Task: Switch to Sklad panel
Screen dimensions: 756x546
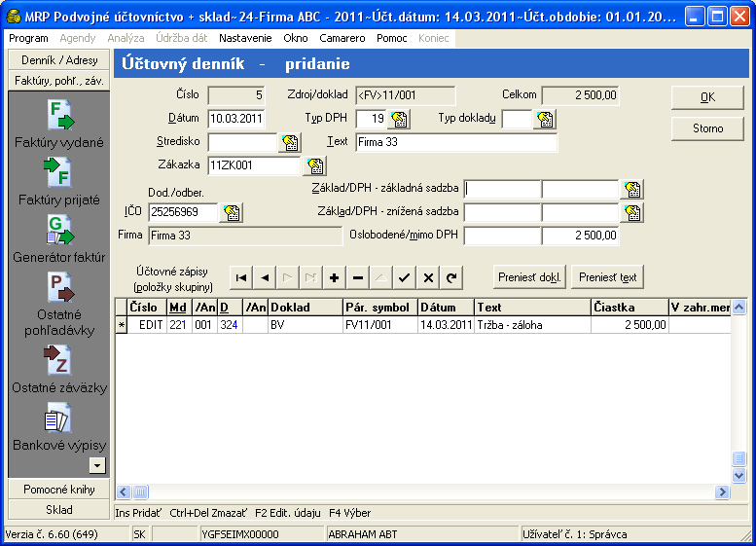Action: 59,509
